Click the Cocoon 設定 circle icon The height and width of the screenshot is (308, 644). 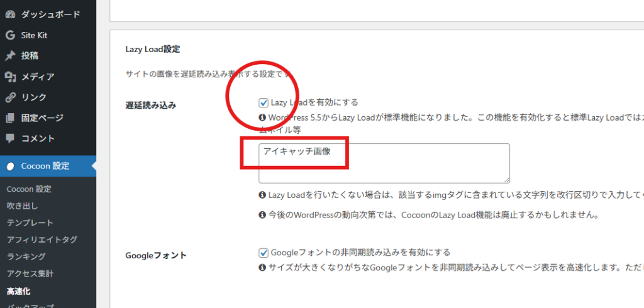10,167
